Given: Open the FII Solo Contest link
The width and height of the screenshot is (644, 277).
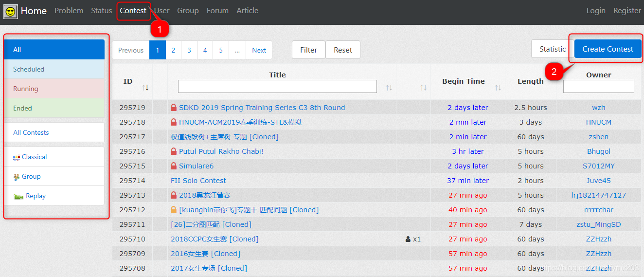Looking at the screenshot, I should [198, 181].
